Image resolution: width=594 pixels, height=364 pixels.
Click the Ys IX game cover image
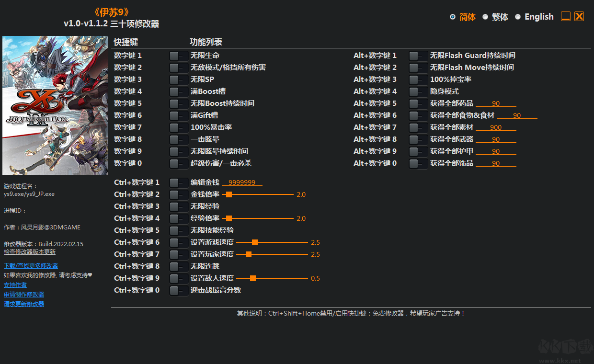[x=55, y=105]
